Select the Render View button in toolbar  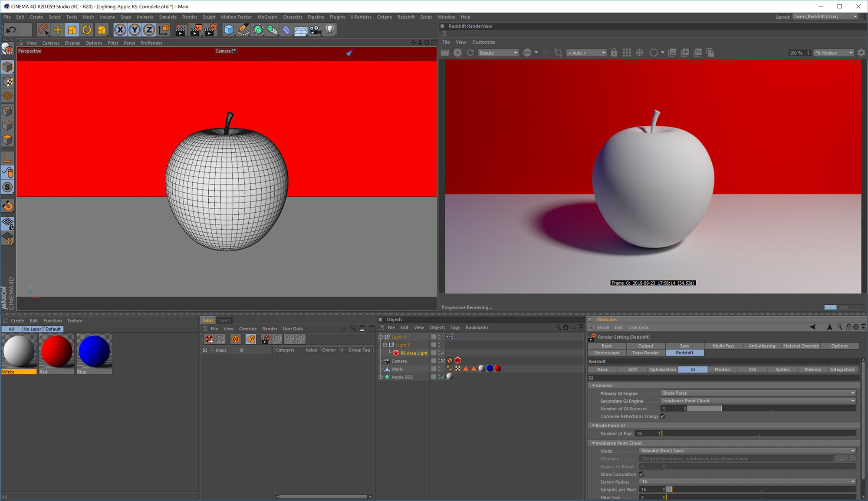[181, 30]
